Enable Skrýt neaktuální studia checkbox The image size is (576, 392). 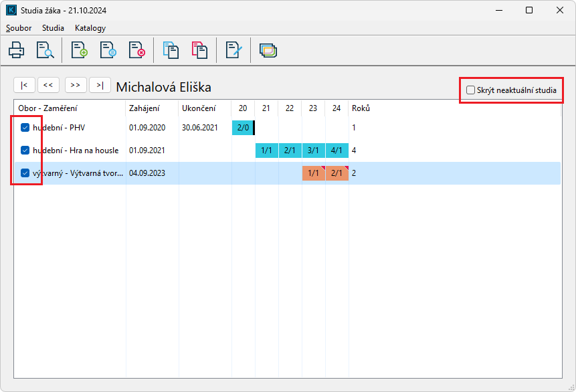point(471,90)
